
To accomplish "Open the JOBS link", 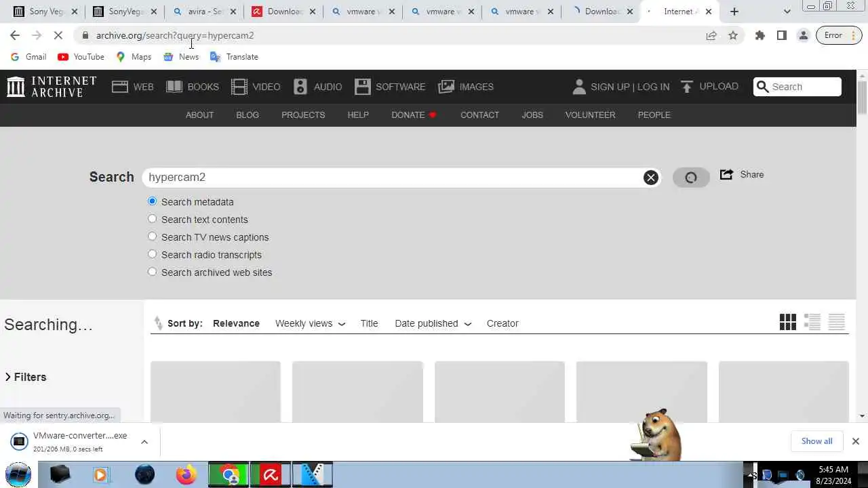I will [532, 115].
